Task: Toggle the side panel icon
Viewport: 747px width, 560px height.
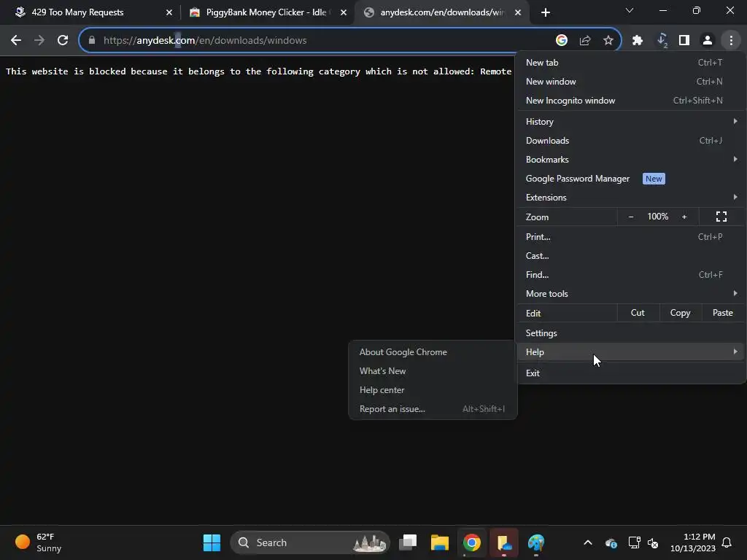Action: click(684, 41)
